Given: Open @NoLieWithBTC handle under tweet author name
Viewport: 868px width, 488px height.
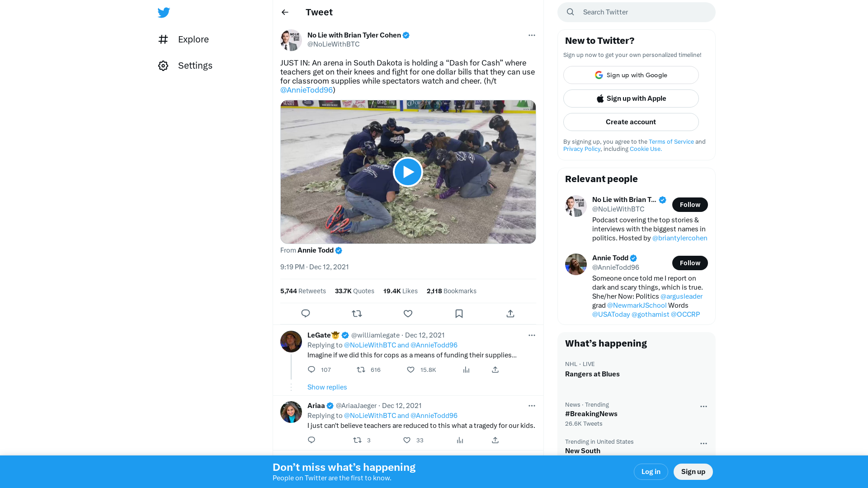Looking at the screenshot, I should pyautogui.click(x=334, y=44).
